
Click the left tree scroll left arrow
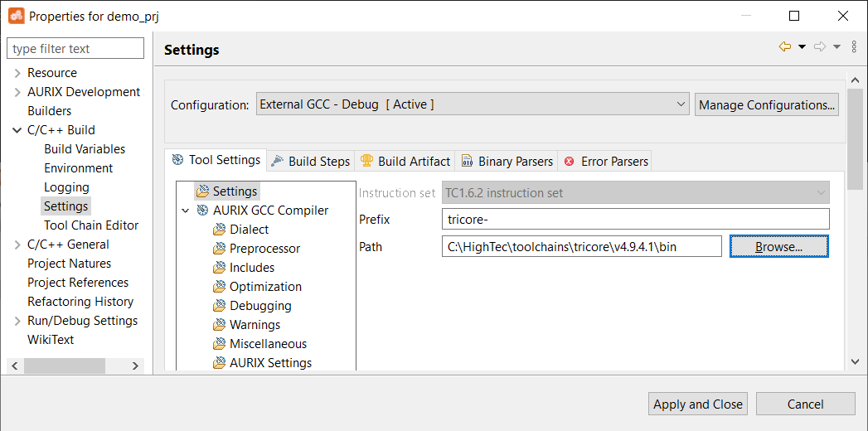(15, 366)
